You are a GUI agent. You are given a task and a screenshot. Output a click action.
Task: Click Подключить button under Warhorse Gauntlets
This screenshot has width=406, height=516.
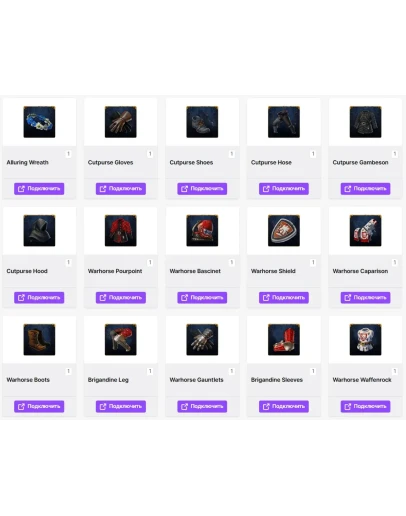pos(202,406)
